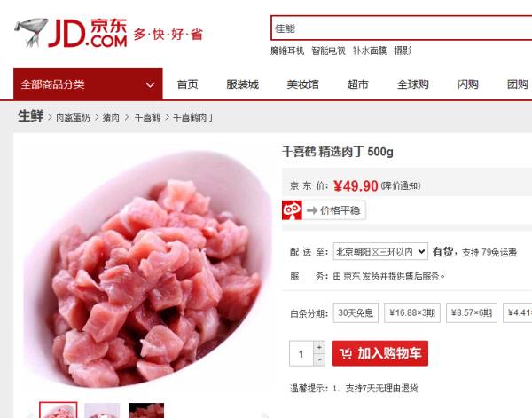Open the 北京朝阳区三环以内 delivery dropdown

tap(380, 252)
